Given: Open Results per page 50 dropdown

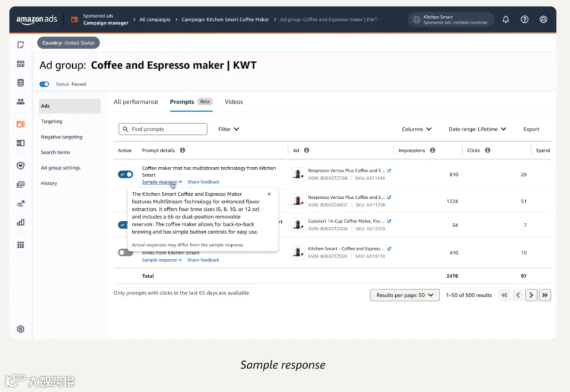Looking at the screenshot, I should [405, 295].
